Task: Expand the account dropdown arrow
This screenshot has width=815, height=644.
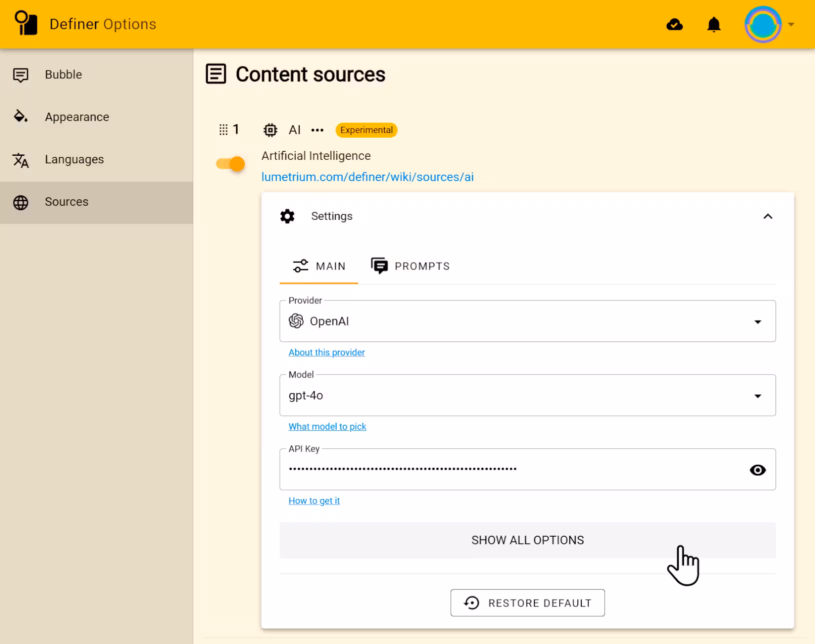Action: click(791, 24)
